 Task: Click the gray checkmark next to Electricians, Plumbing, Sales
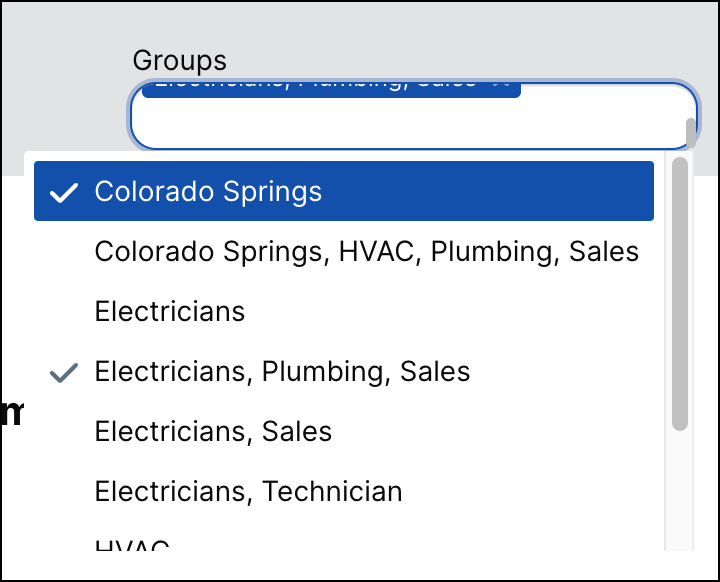tap(64, 372)
